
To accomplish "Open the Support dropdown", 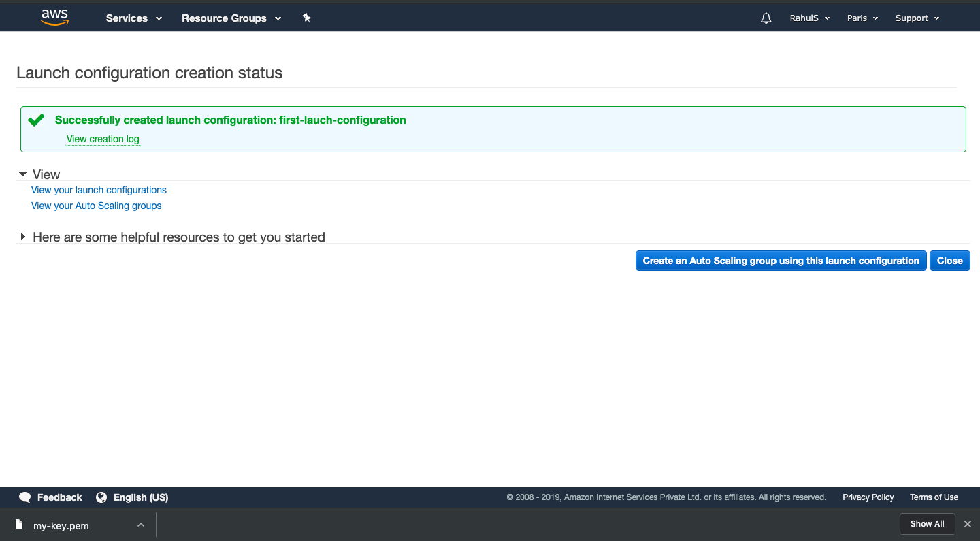I will pos(917,18).
